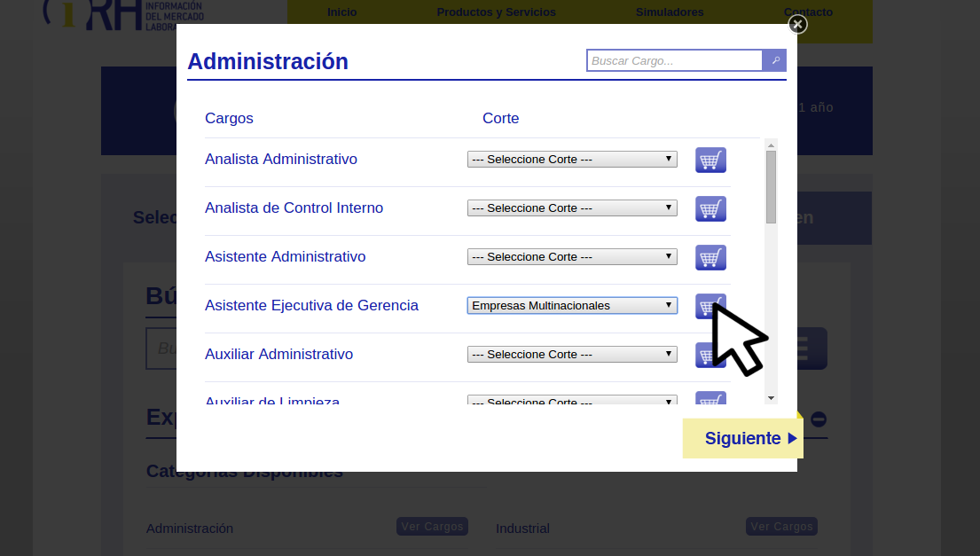Add Auxiliar Administrativo to the cart
The image size is (980, 556).
710,355
